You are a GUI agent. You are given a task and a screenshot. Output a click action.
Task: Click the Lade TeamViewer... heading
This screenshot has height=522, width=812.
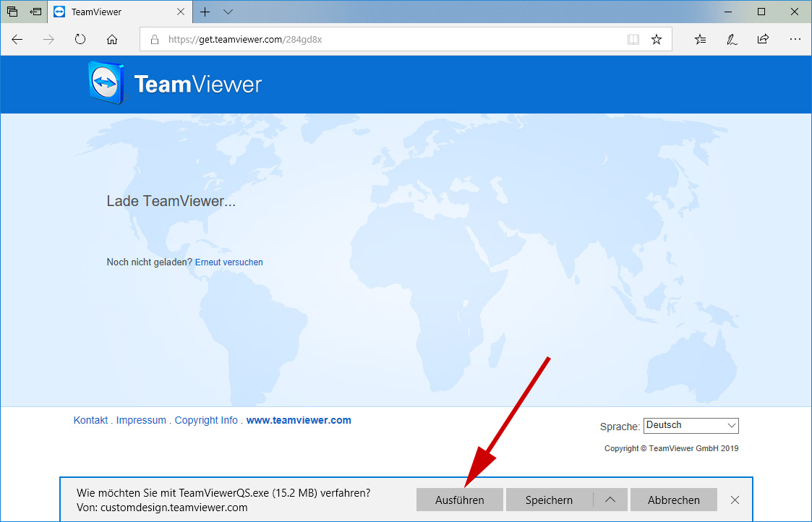point(171,201)
